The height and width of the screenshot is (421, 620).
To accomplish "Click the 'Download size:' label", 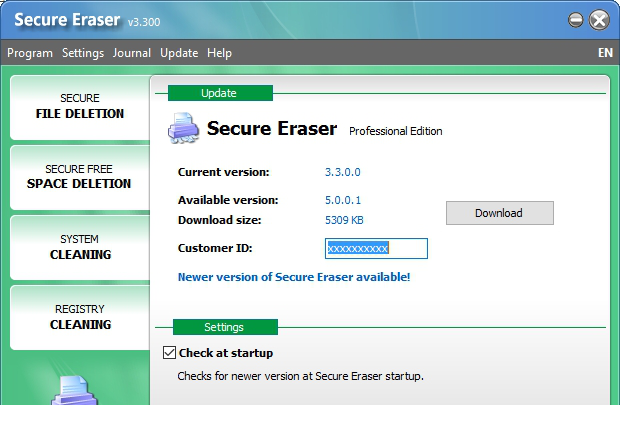I will coord(219,220).
